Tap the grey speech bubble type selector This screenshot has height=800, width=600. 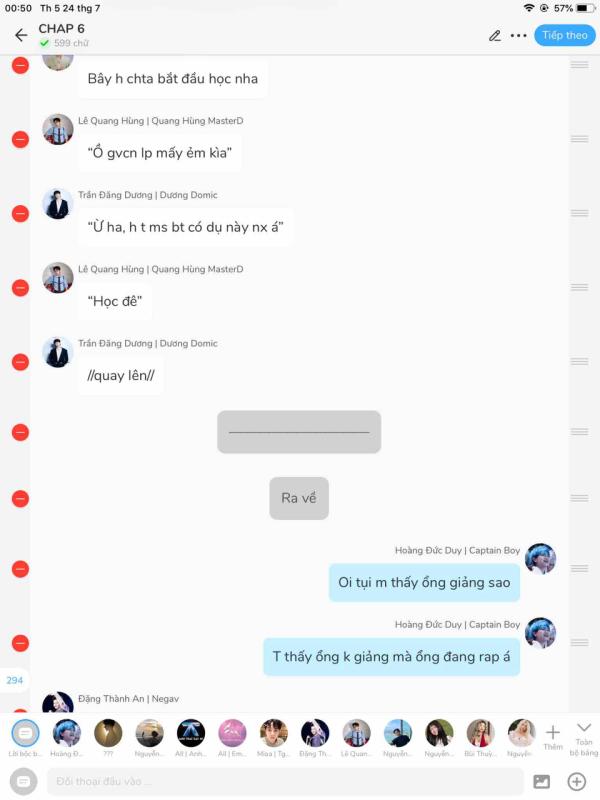(x=23, y=781)
